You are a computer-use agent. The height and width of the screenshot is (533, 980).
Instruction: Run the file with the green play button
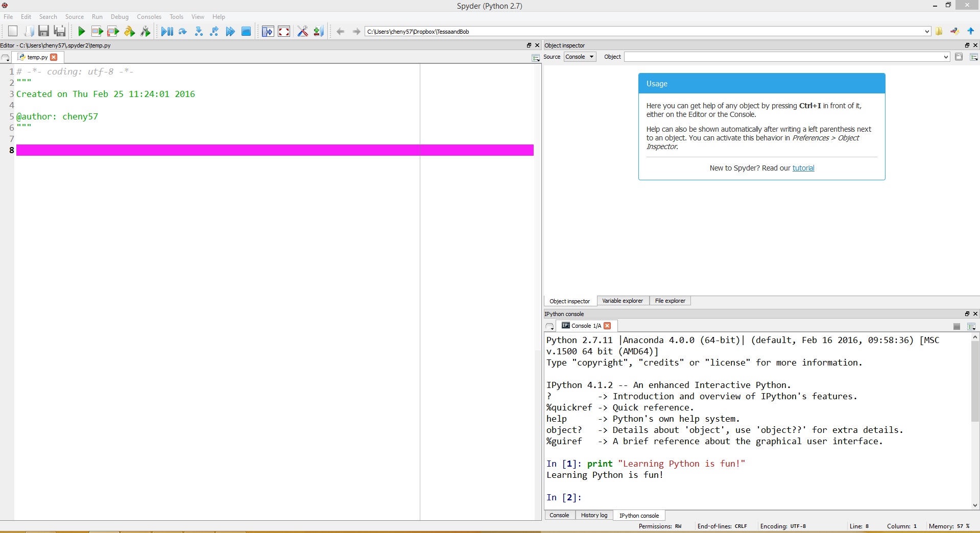tap(81, 32)
